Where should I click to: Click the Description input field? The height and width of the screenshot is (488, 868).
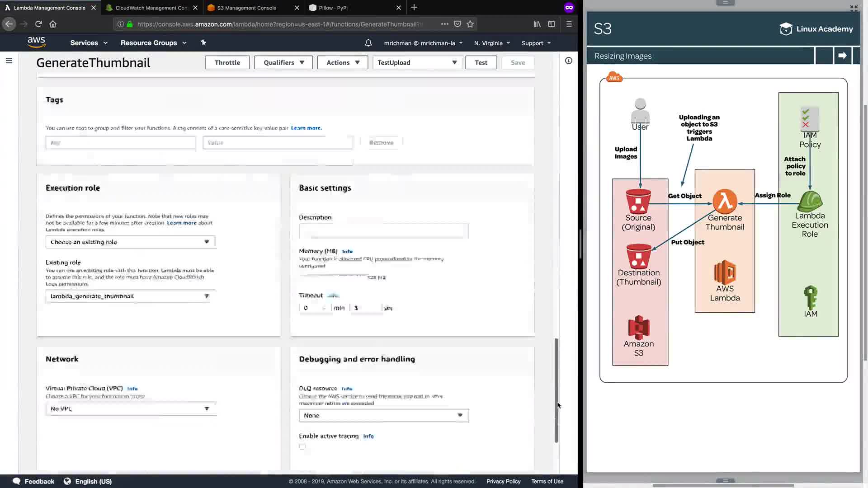click(x=383, y=231)
